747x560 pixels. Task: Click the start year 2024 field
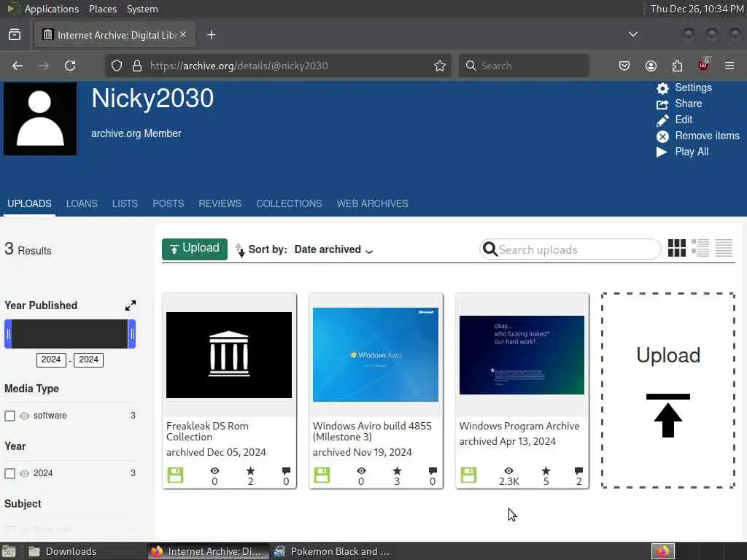point(51,359)
